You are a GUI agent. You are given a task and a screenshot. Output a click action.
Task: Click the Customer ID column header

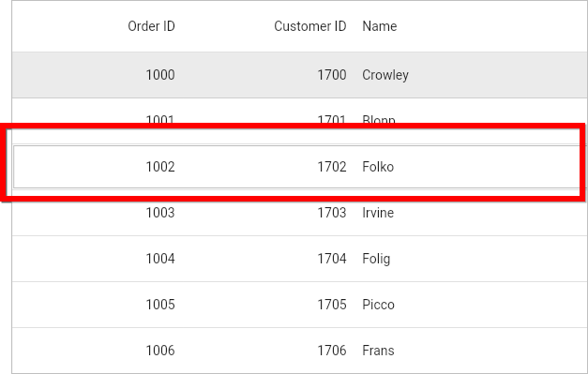tap(309, 26)
